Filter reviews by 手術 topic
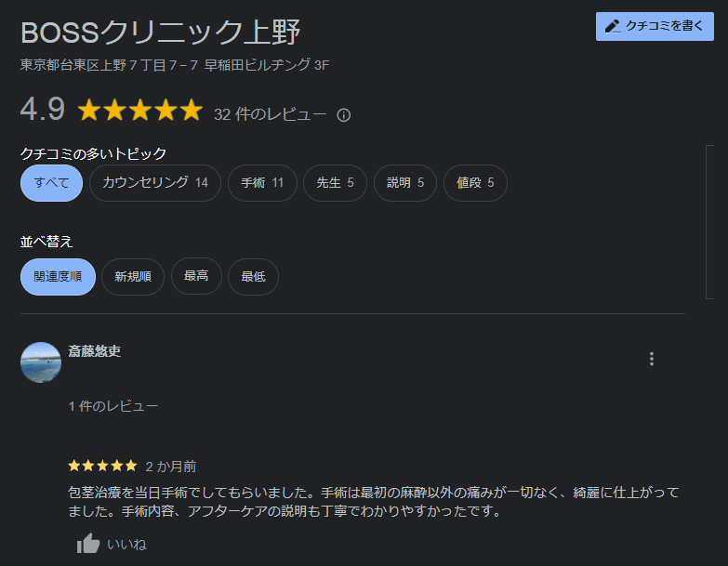The image size is (728, 566). 262,183
